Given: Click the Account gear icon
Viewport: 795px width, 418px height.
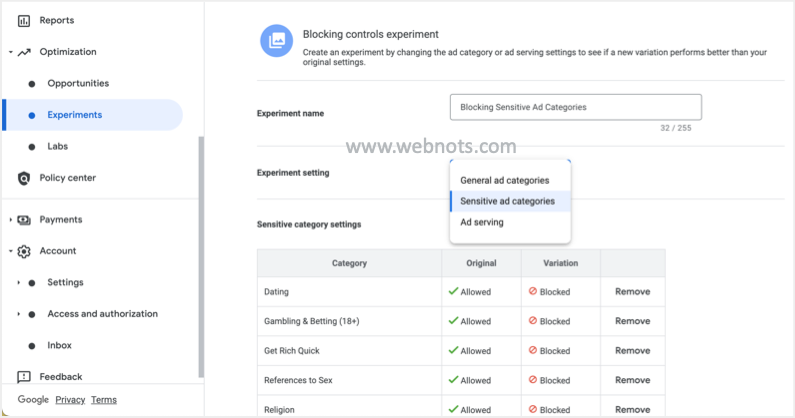Looking at the screenshot, I should pyautogui.click(x=24, y=252).
